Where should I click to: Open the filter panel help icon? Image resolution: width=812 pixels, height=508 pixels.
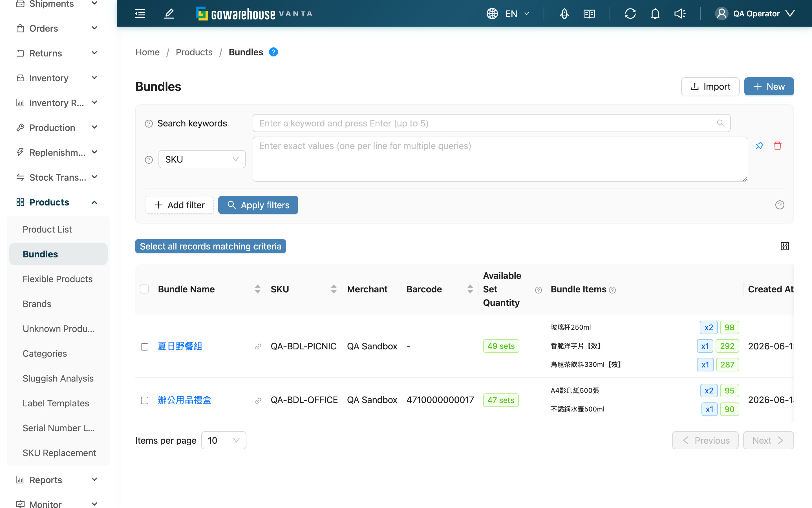(780, 205)
